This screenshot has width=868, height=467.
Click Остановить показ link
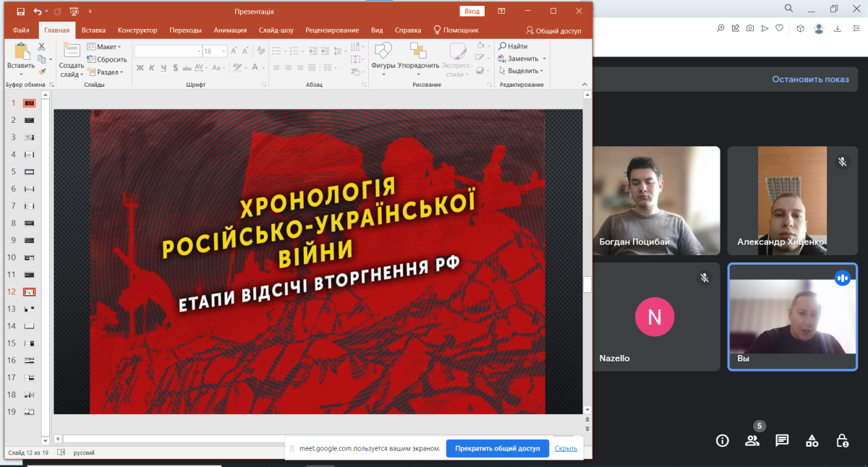coord(809,80)
